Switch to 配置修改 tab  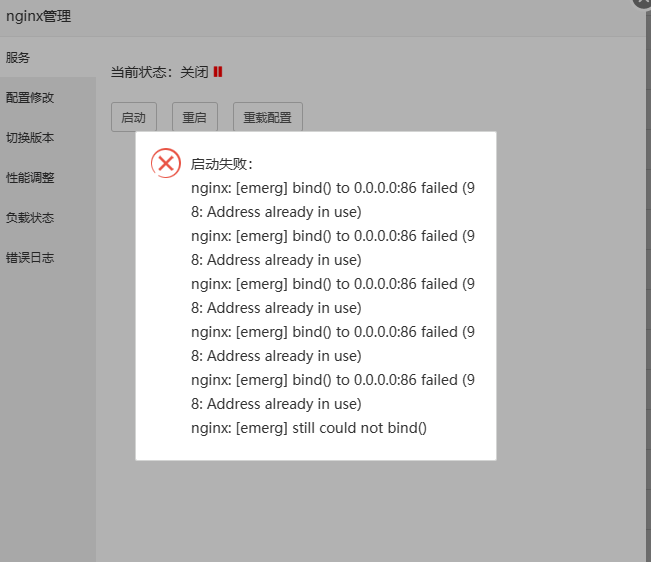pos(48,98)
